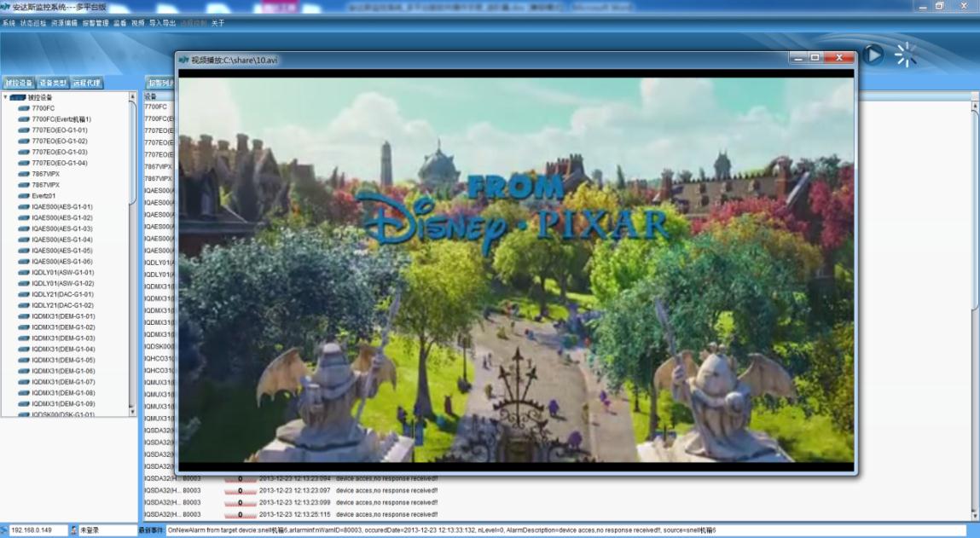Click the device icon of IQAES00(AES-G1-01)
The image size is (980, 538).
click(24, 207)
